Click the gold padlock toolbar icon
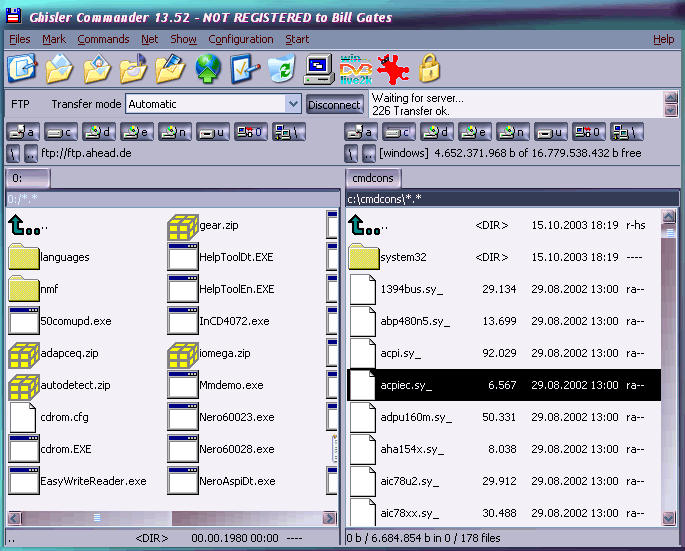685x551 pixels. point(430,68)
